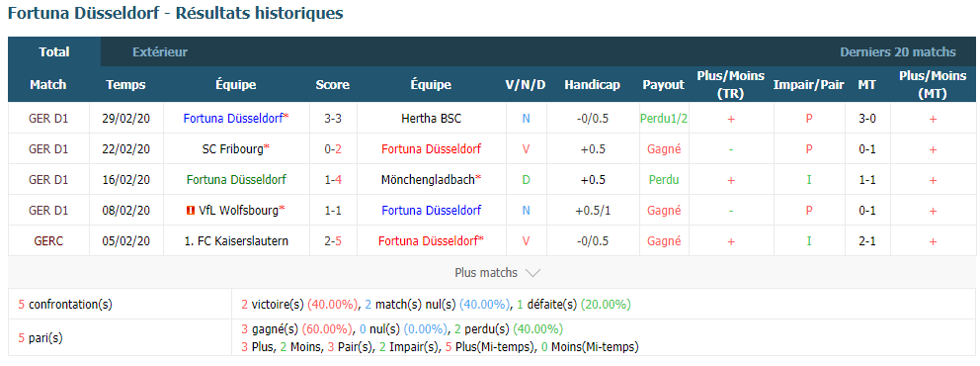Image resolution: width=980 pixels, height=366 pixels.
Task: Click the Handicap column header
Action: [x=592, y=85]
